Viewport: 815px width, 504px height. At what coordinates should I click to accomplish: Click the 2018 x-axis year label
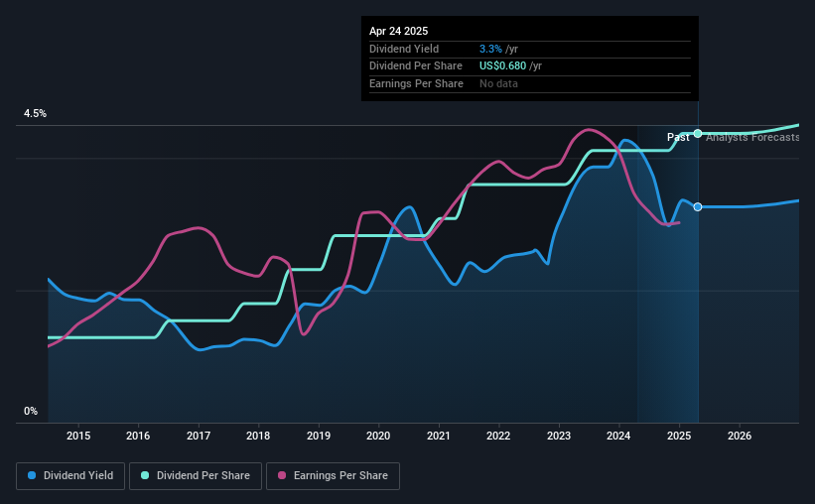(x=258, y=436)
